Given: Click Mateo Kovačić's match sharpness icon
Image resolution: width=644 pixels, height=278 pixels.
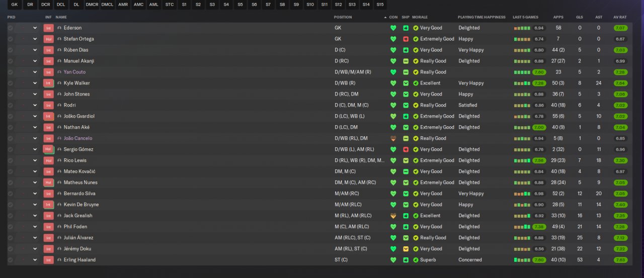Looking at the screenshot, I should [406, 172].
